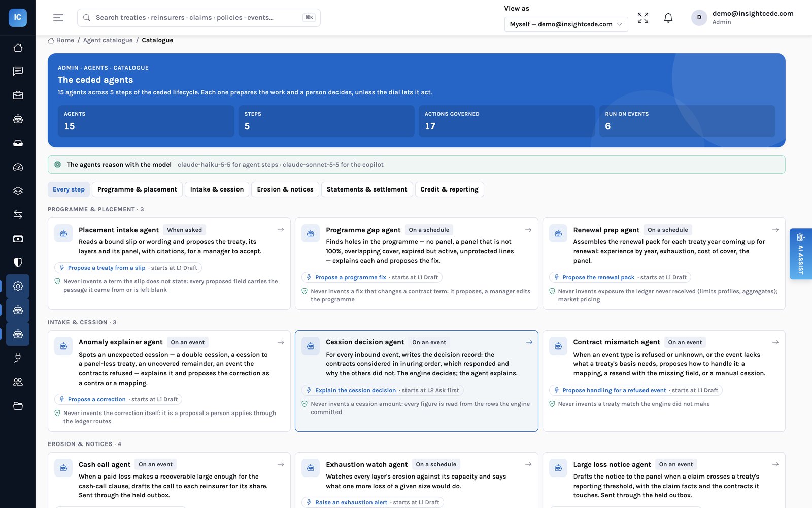Toggle fullscreen mode icon

point(643,18)
